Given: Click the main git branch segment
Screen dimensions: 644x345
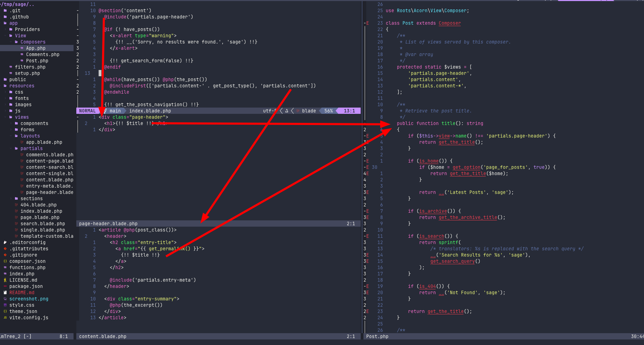Looking at the screenshot, I should 115,111.
